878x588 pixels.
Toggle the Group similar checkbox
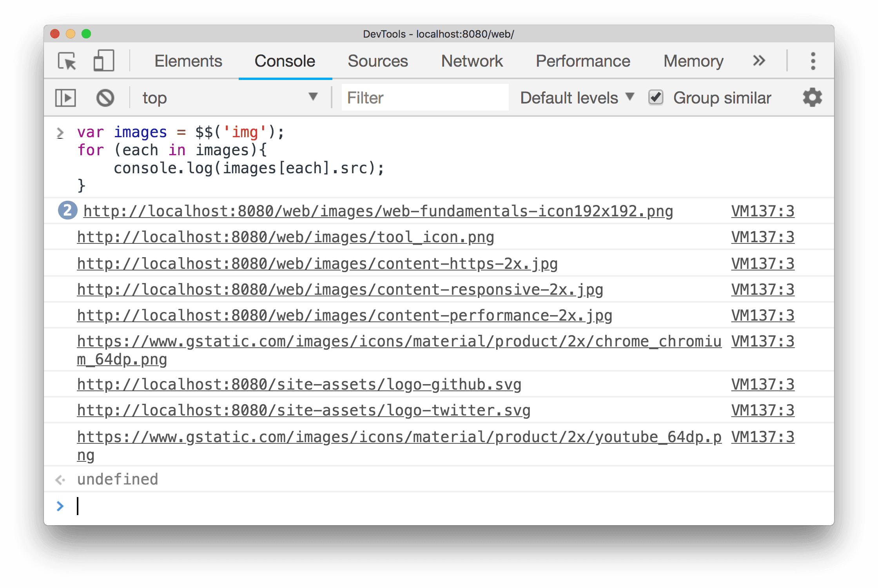(654, 98)
